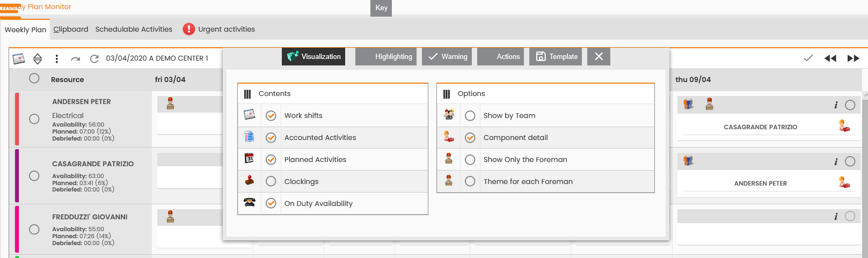Disable Component detail
The height and width of the screenshot is (258, 868).
tap(470, 137)
